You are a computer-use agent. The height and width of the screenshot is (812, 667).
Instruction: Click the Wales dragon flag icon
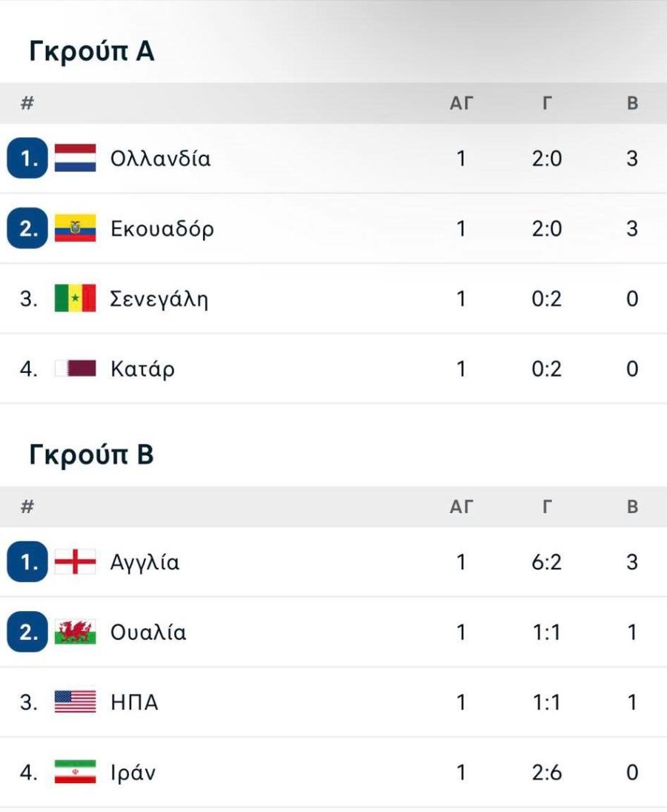75,632
